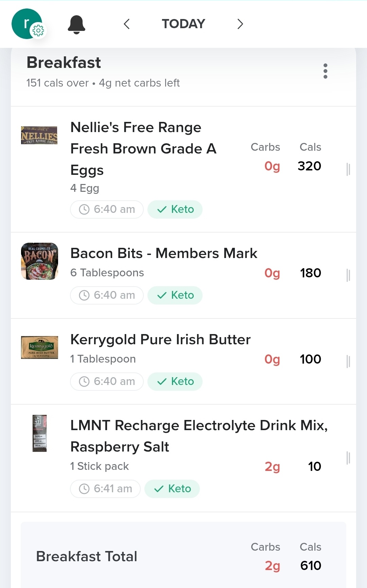The height and width of the screenshot is (588, 367).
Task: Tap the LMNT product thumbnail
Action: [39, 434]
